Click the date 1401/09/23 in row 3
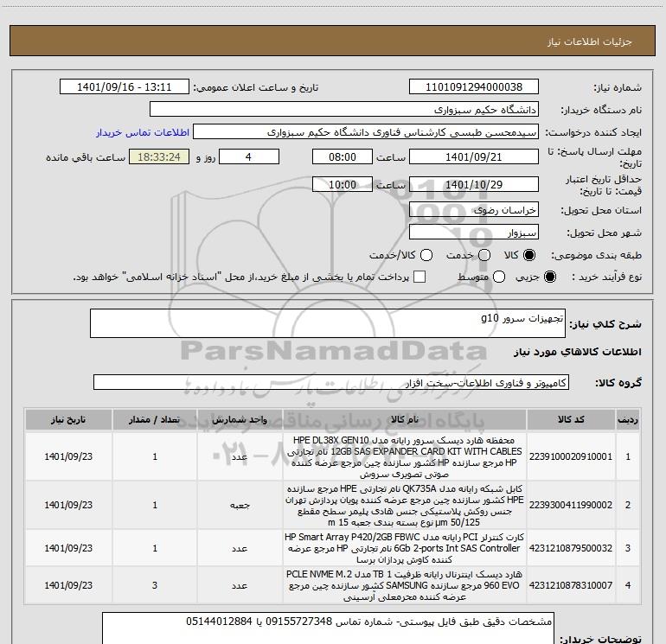666x644 pixels. (x=68, y=549)
